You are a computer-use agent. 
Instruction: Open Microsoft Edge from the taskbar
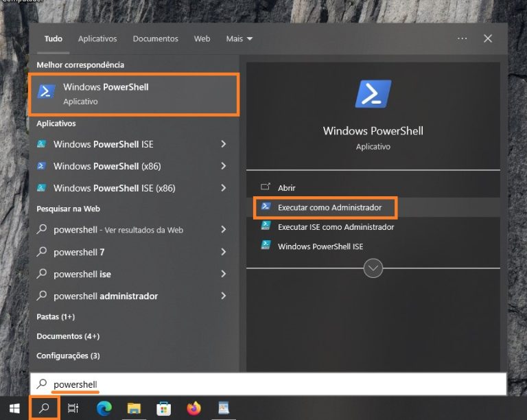tap(104, 408)
